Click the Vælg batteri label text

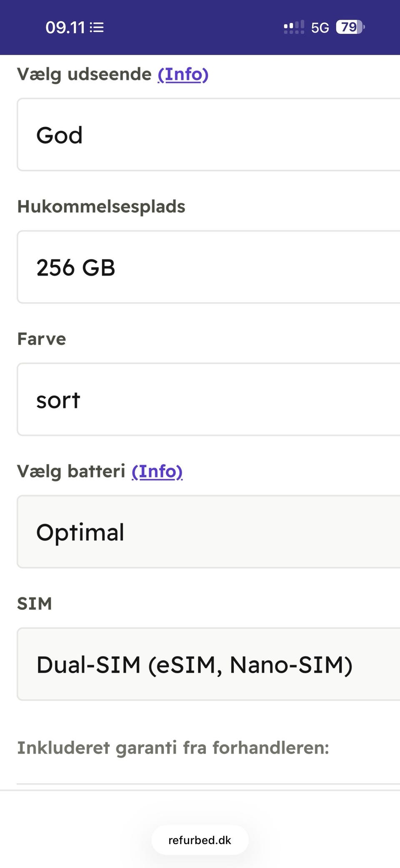tap(71, 471)
